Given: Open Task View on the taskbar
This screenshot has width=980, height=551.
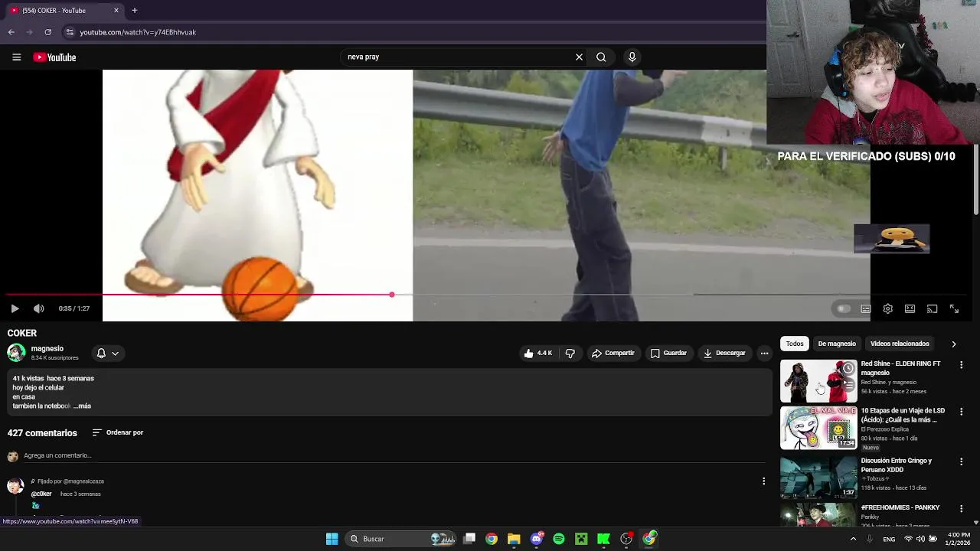Looking at the screenshot, I should click(469, 539).
